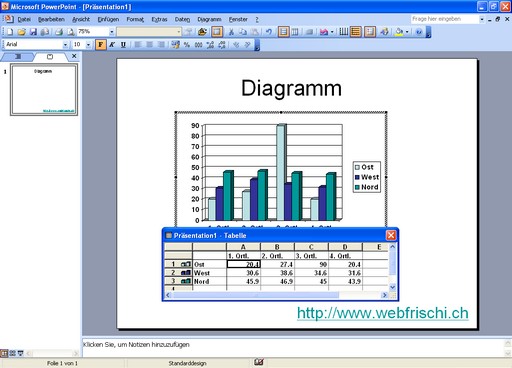Expand standard toolbar options chevron

pos(428,32)
